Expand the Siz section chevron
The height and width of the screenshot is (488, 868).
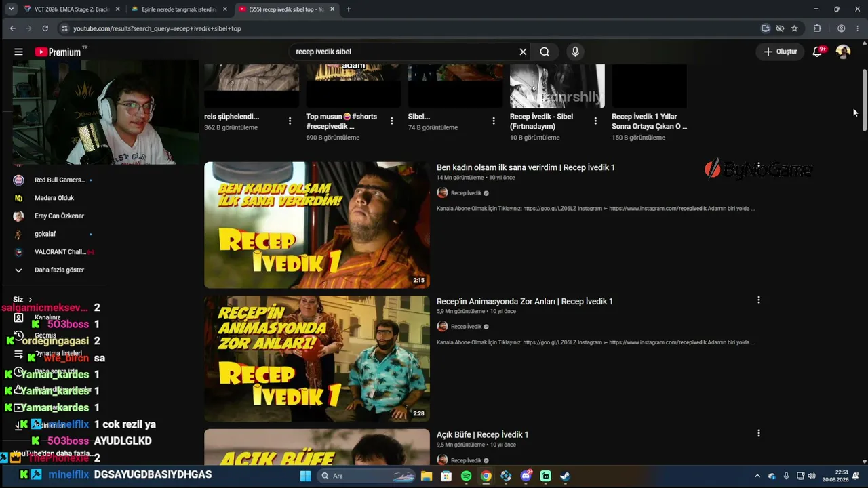coord(30,300)
